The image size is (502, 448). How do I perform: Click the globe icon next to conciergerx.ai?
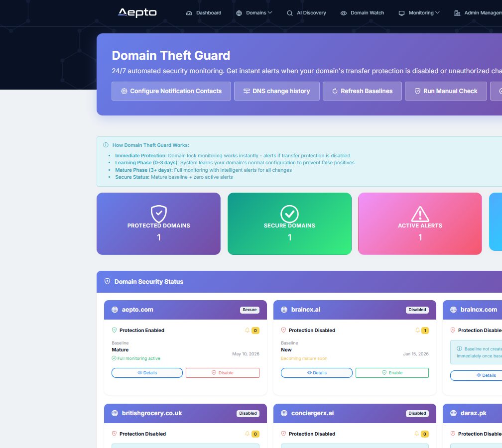pos(284,413)
